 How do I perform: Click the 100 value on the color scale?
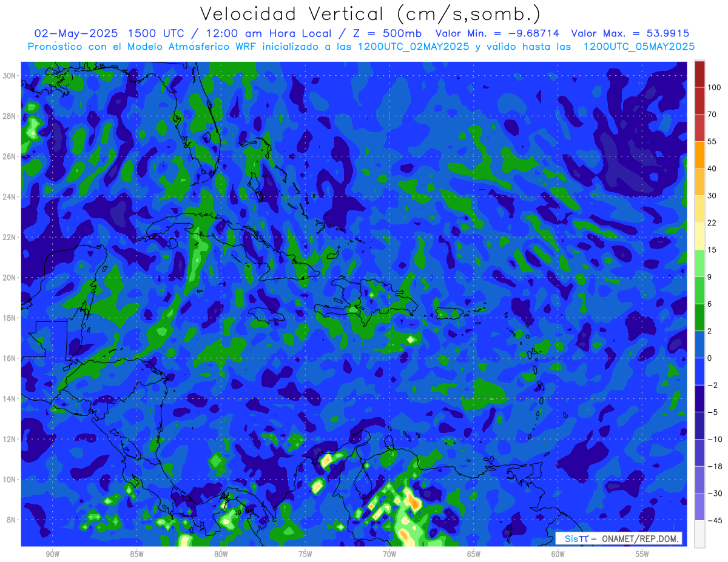point(714,87)
